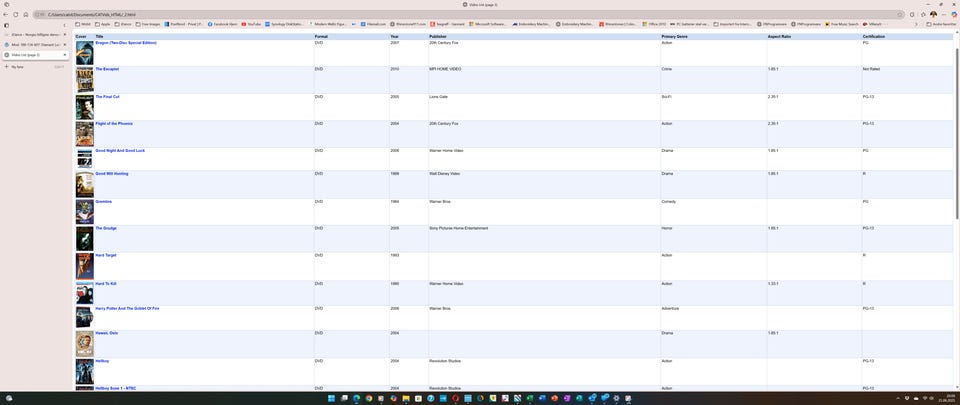Close the Video List (page 3) tab
The height and width of the screenshot is (405, 960).
pyautogui.click(x=65, y=55)
